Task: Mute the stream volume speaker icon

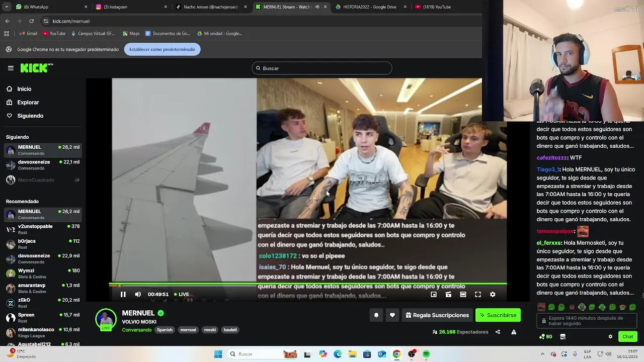Action: pos(138,295)
